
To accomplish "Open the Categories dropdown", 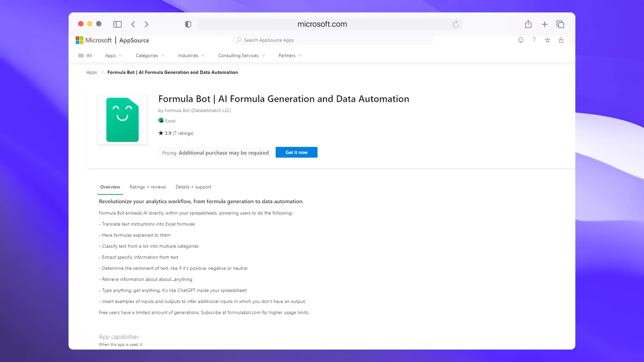I will tap(150, 55).
